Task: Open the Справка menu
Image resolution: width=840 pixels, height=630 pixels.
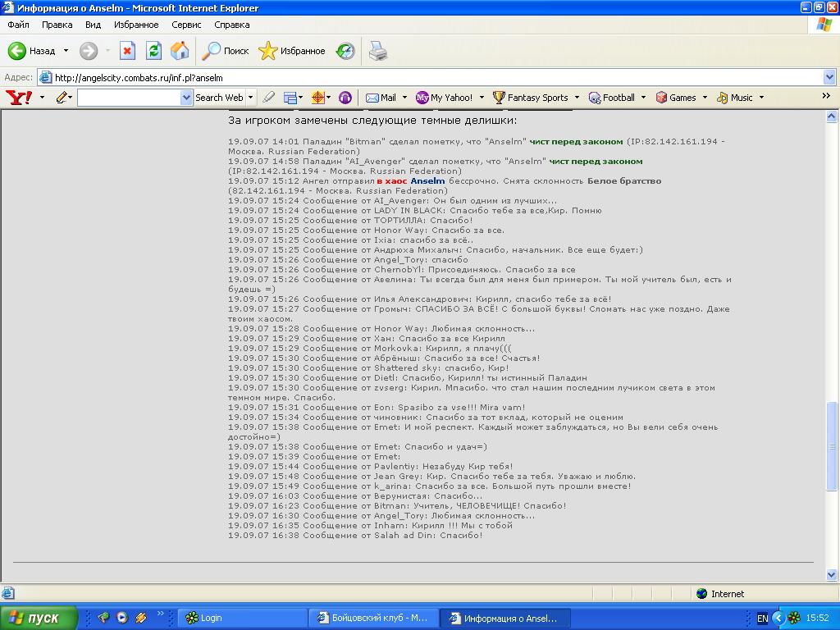Action: click(232, 25)
